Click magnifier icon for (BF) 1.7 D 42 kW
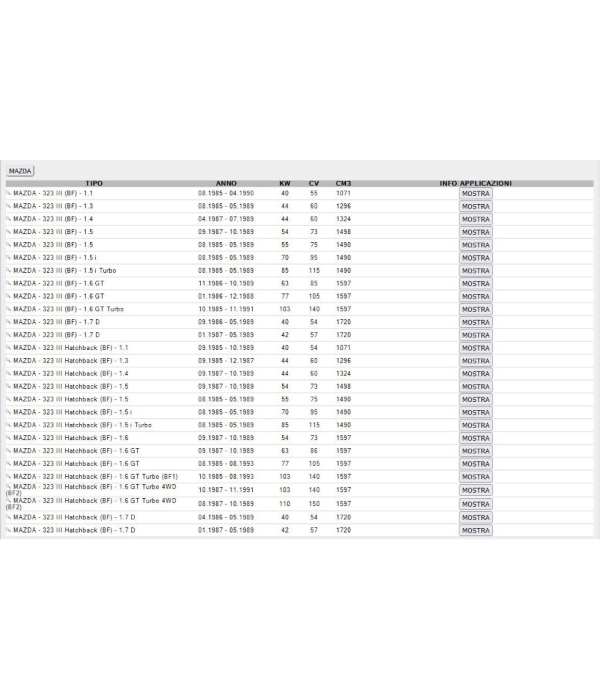 (x=8, y=335)
